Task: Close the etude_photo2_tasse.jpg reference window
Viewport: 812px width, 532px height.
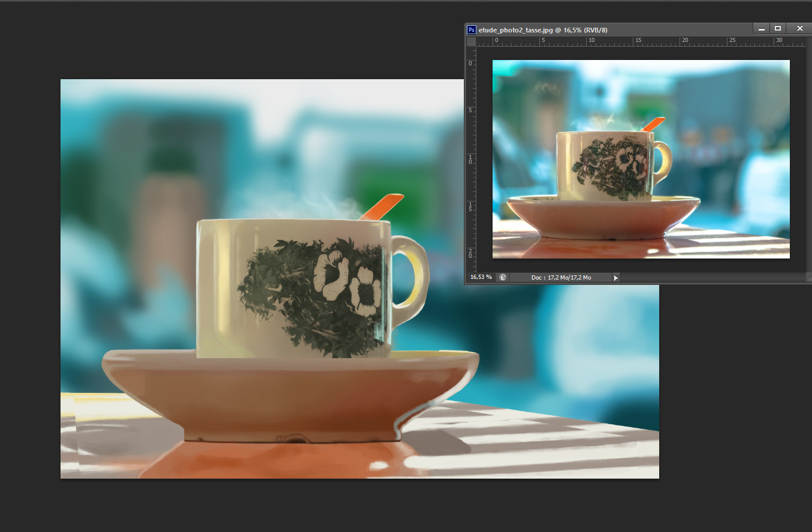Action: (799, 29)
